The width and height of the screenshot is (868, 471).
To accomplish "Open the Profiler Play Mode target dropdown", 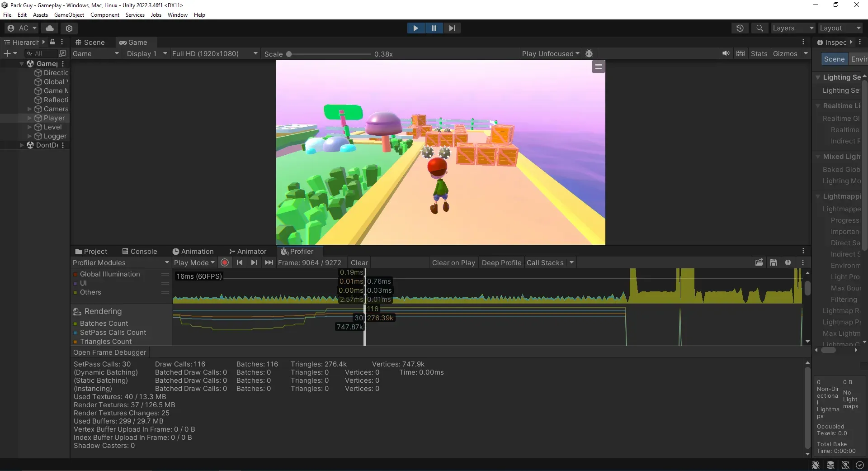I will [194, 262].
